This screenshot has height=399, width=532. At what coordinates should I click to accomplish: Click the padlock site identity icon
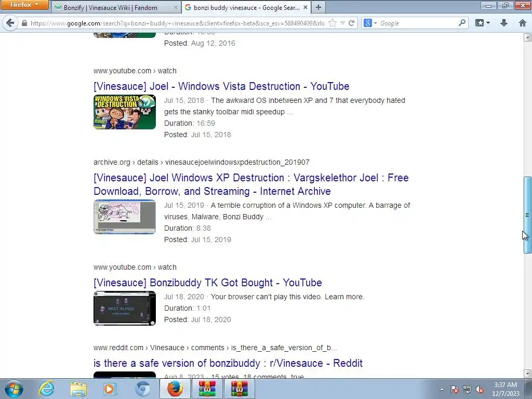click(24, 23)
